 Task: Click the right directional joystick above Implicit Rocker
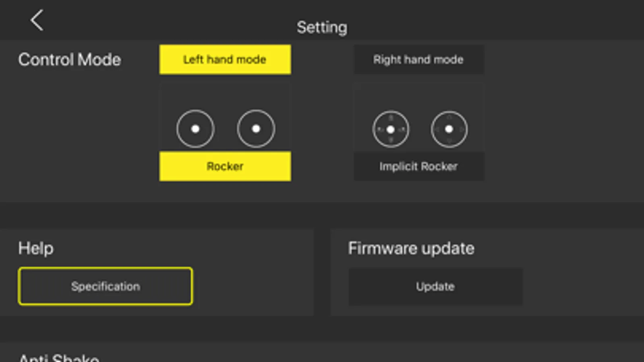449,130
